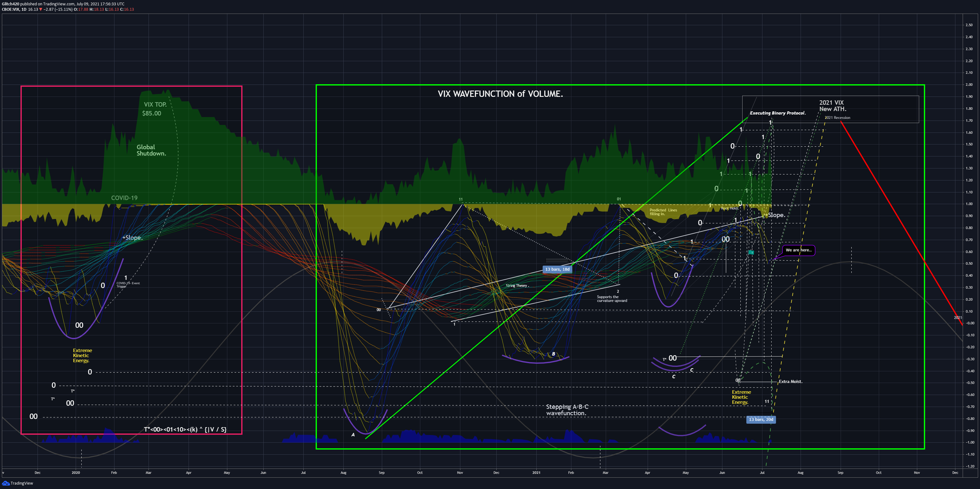This screenshot has width=980, height=489.
Task: Click the '2021 Recession' label
Action: point(837,118)
